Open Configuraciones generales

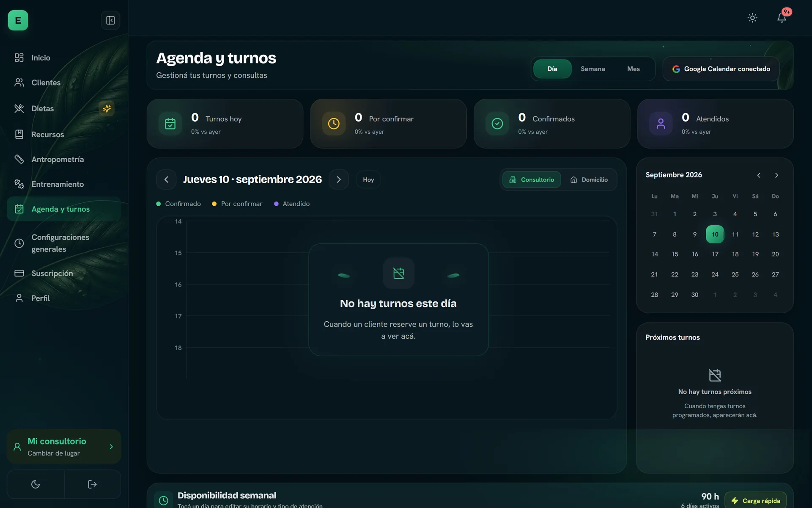point(64,243)
